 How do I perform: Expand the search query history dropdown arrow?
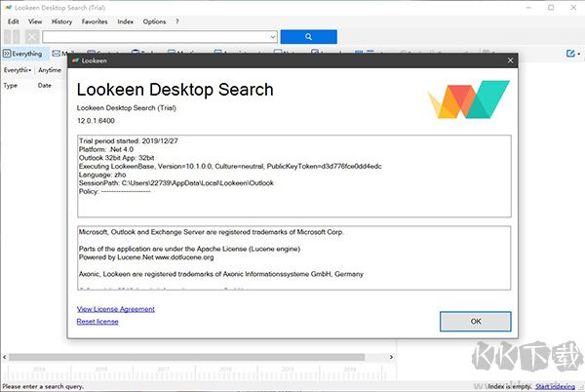(x=273, y=36)
